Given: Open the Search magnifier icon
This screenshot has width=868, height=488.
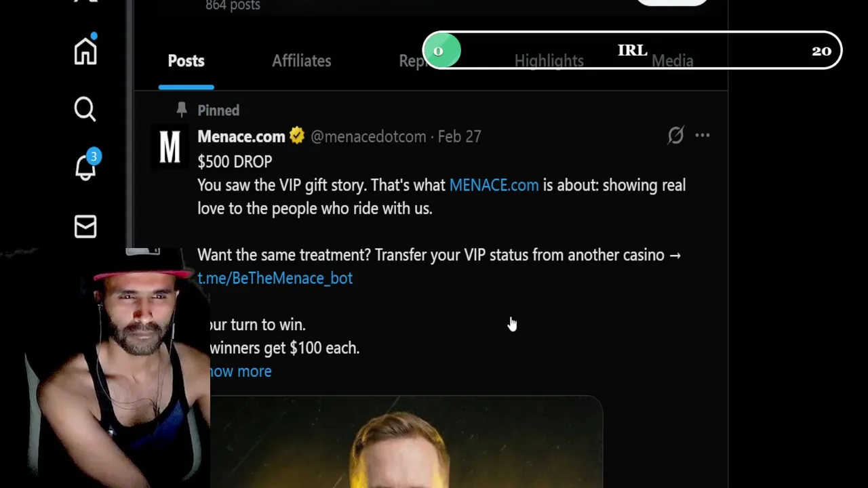Looking at the screenshot, I should click(85, 109).
